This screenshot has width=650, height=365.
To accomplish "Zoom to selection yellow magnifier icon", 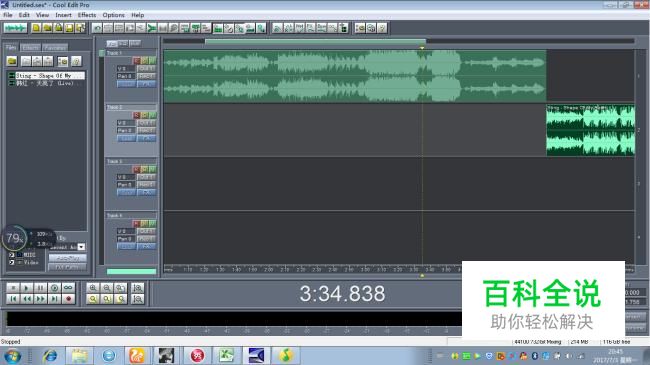I will [93, 299].
